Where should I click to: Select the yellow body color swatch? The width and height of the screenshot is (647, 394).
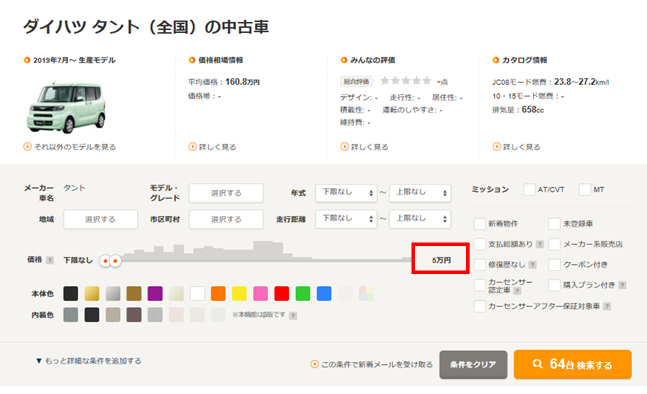pyautogui.click(x=239, y=293)
